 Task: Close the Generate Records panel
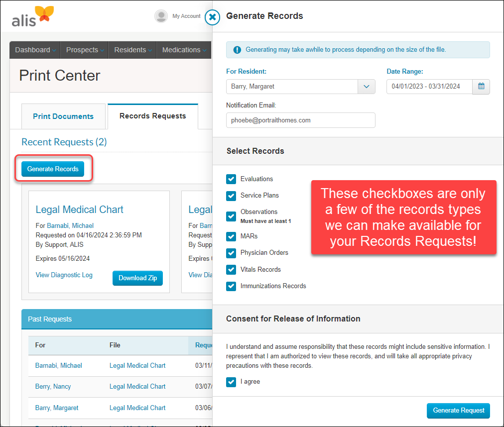pyautogui.click(x=212, y=17)
